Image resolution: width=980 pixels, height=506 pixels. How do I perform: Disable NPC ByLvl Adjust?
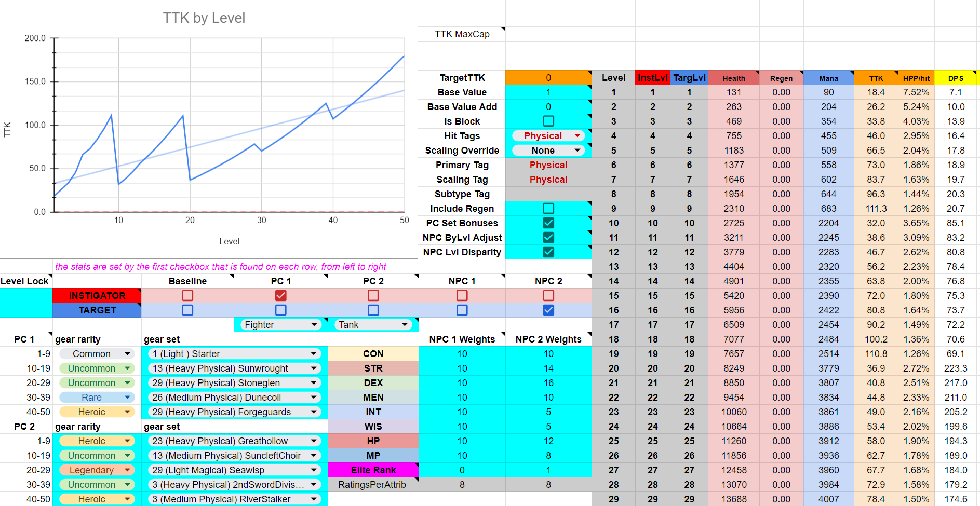click(x=548, y=237)
